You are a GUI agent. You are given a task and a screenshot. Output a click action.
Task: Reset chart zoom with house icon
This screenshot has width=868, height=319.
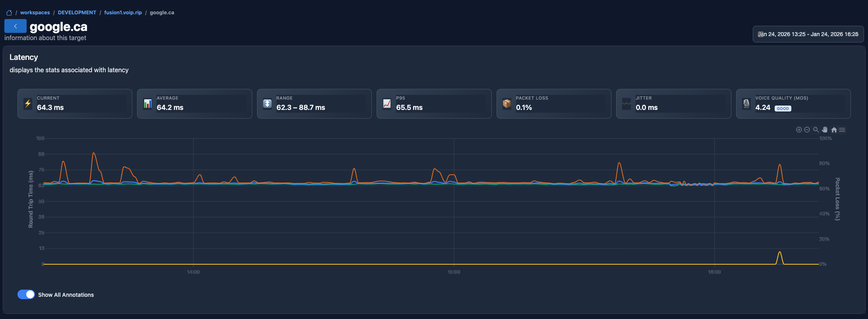[x=834, y=130]
